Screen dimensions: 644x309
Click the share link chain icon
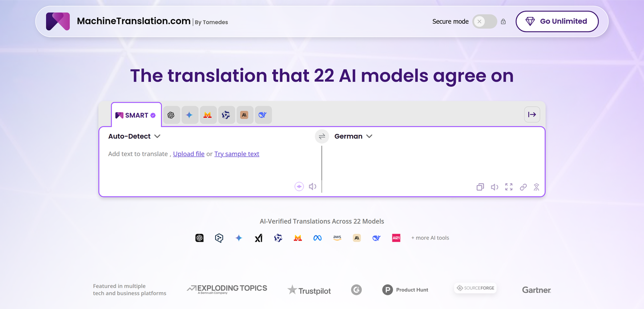point(523,187)
